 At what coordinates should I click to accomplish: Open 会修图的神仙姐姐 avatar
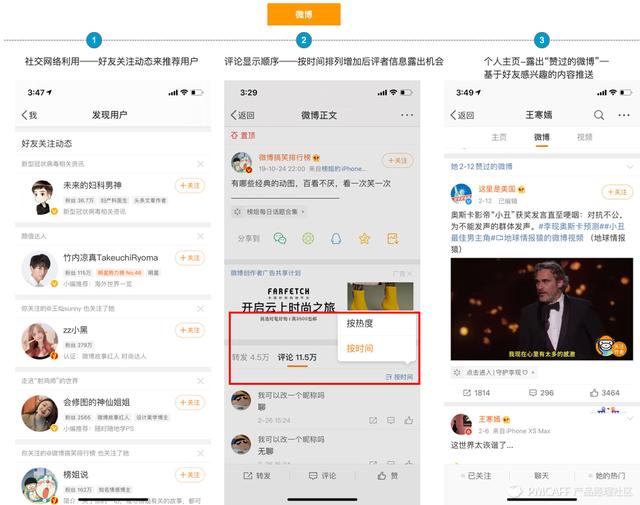[39, 414]
